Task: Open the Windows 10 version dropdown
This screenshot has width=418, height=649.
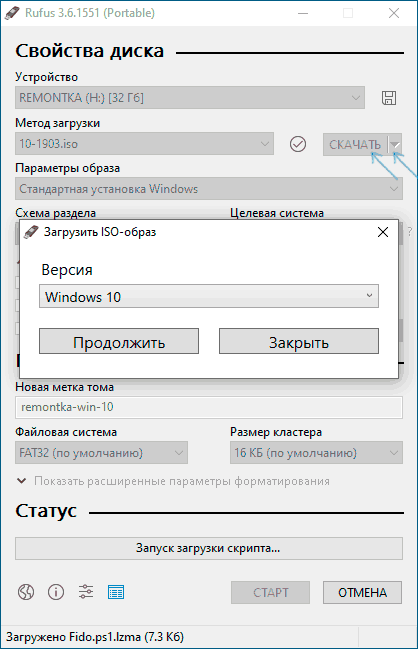Action: (209, 296)
